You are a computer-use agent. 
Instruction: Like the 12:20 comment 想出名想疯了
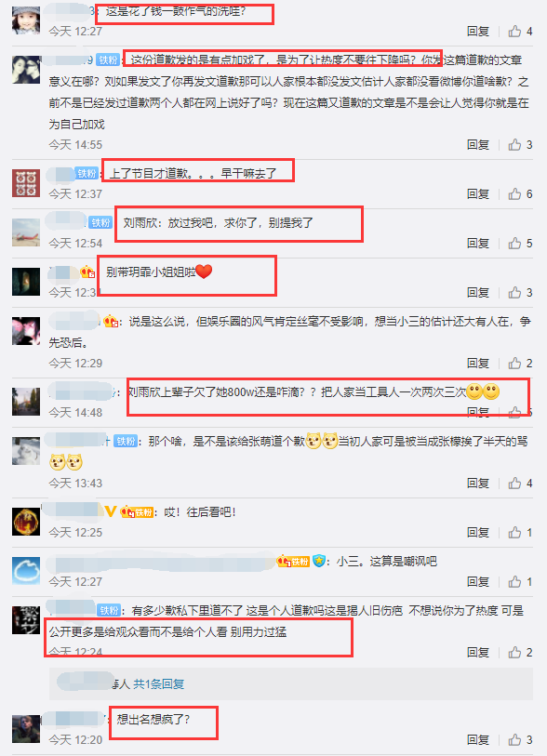tap(514, 739)
